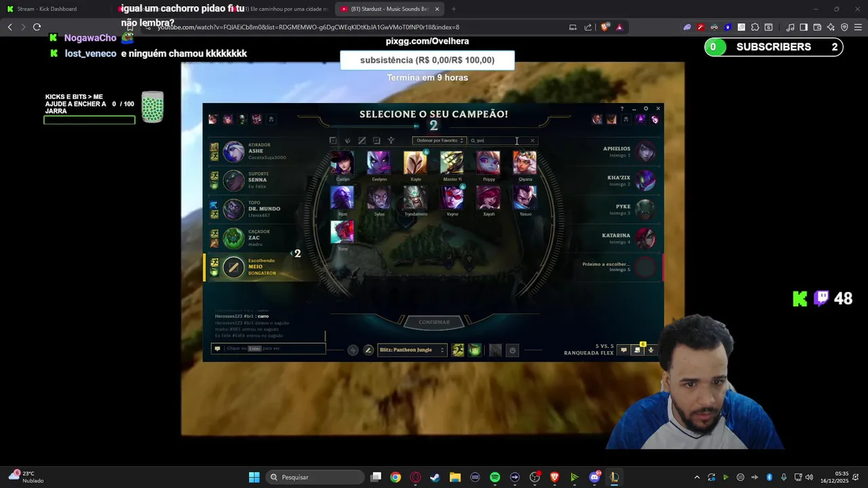The image size is (868, 488).
Task: Open the ward skin selector
Action: (496, 350)
